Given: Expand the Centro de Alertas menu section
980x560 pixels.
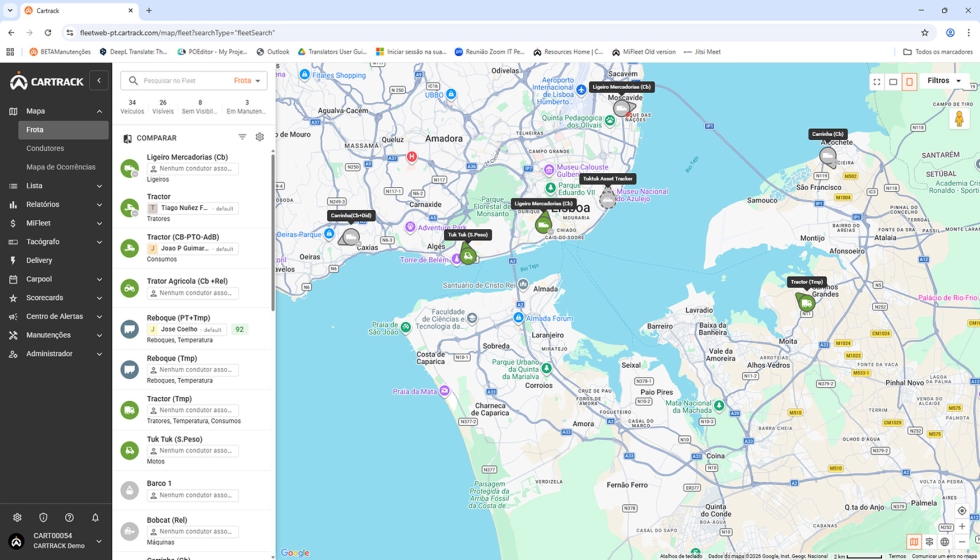Looking at the screenshot, I should pyautogui.click(x=99, y=316).
